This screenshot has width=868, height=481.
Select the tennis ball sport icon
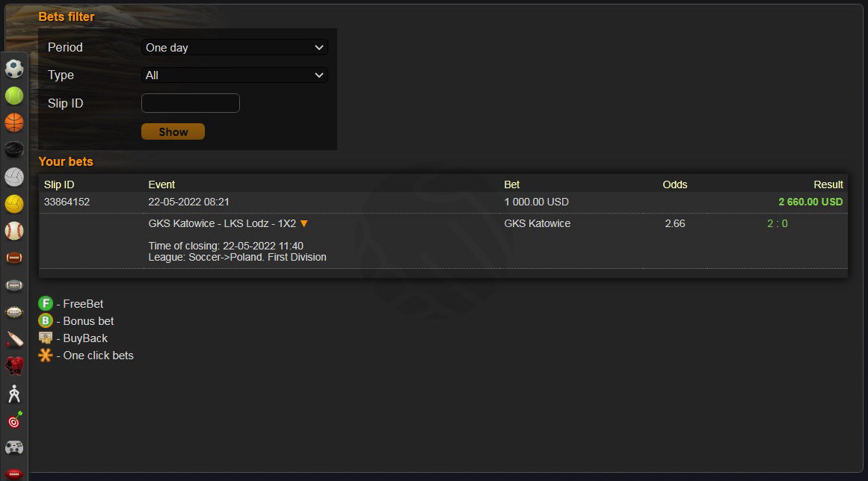click(14, 96)
